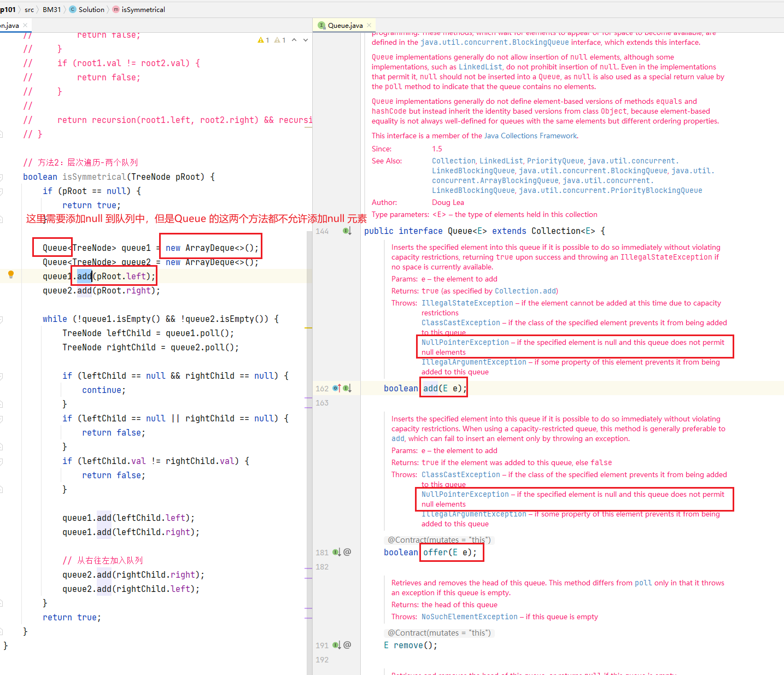
Task: Fold the 'leftChild == null && rightChild == null' block
Action: click(x=1, y=376)
